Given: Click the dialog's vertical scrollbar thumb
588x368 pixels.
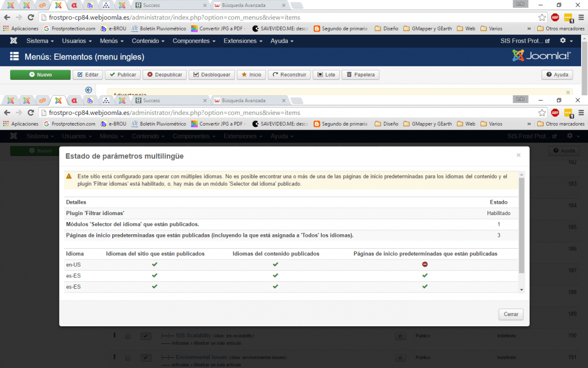Looking at the screenshot, I should tap(521, 225).
